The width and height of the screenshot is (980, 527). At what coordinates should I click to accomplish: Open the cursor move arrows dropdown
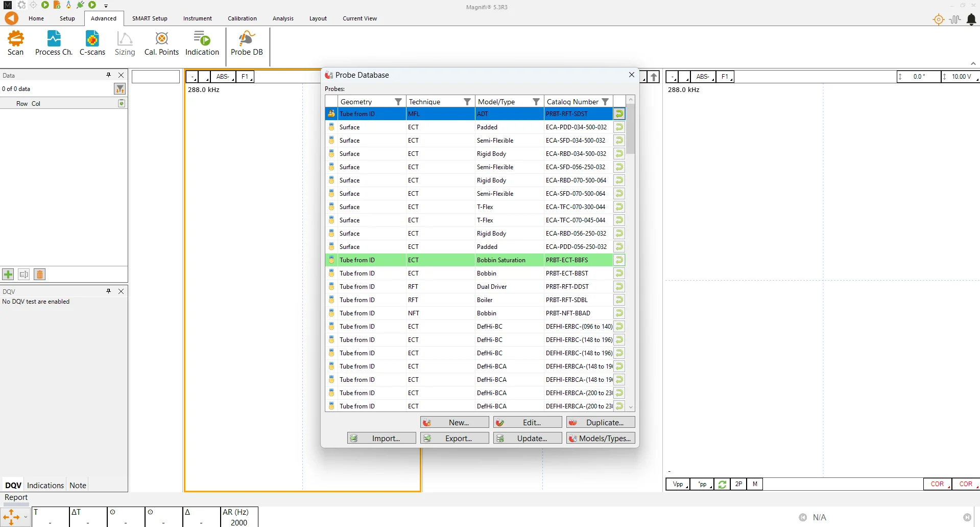click(26, 517)
